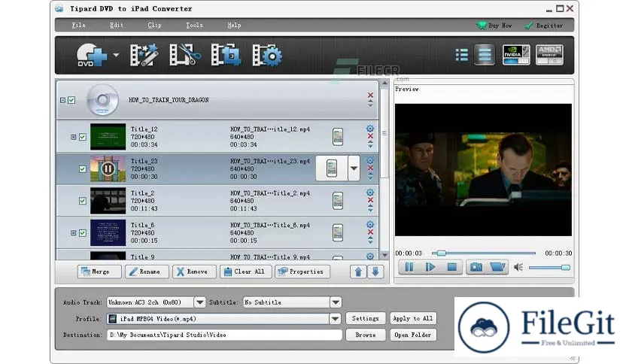Toggle NVIDIA acceleration icon

516,54
